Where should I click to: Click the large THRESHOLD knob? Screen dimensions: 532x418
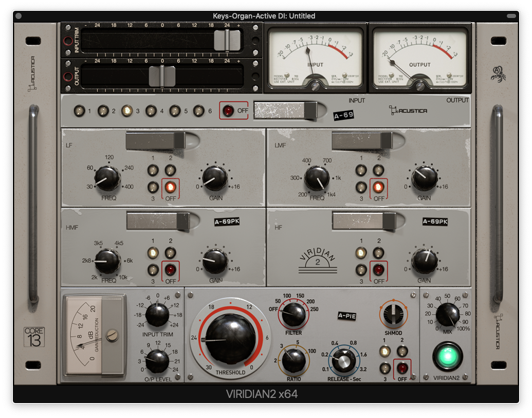click(230, 340)
